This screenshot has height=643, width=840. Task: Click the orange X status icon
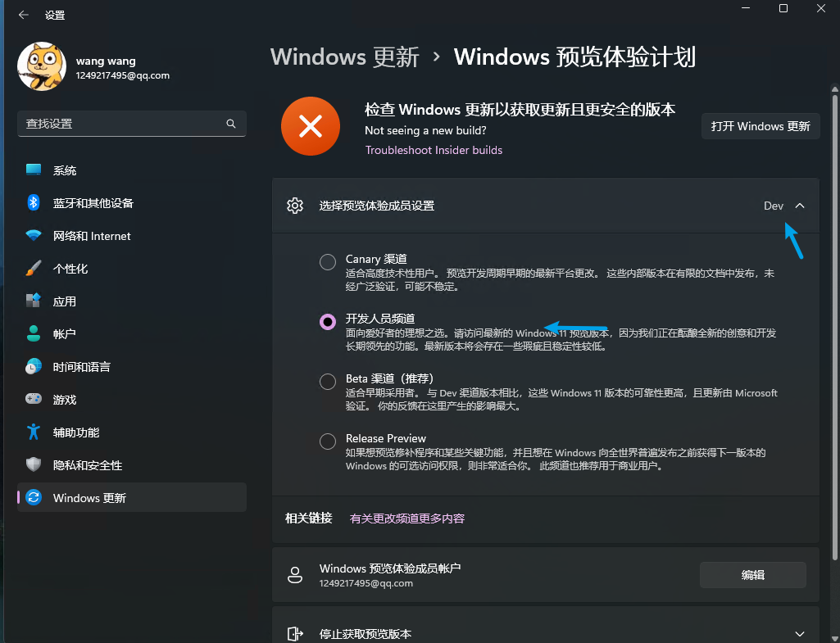310,126
